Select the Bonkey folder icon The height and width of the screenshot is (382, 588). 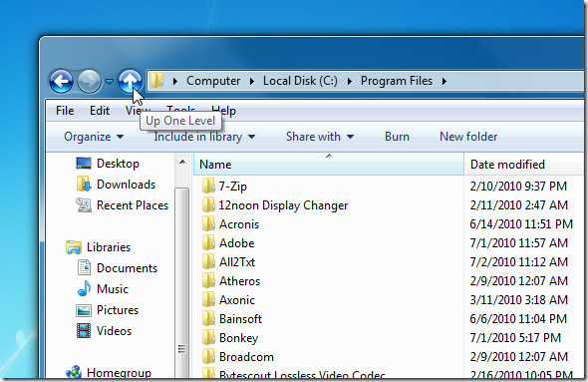(208, 337)
